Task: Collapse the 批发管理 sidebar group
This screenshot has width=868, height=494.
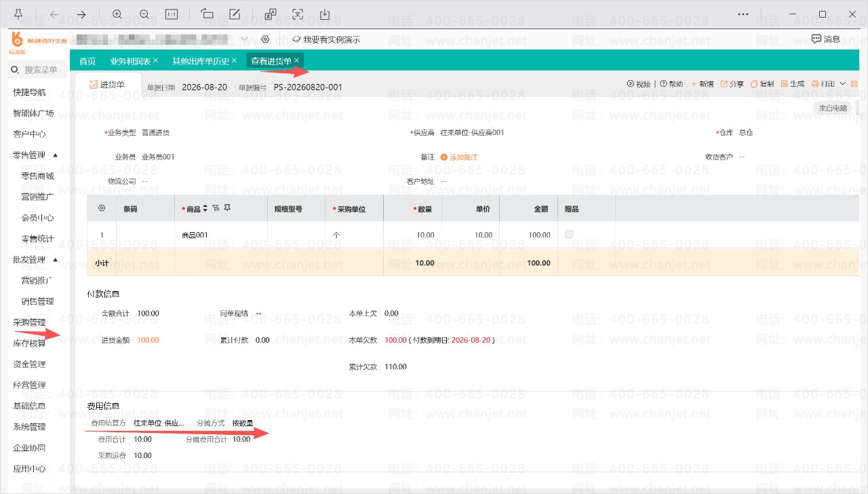Action: [56, 259]
